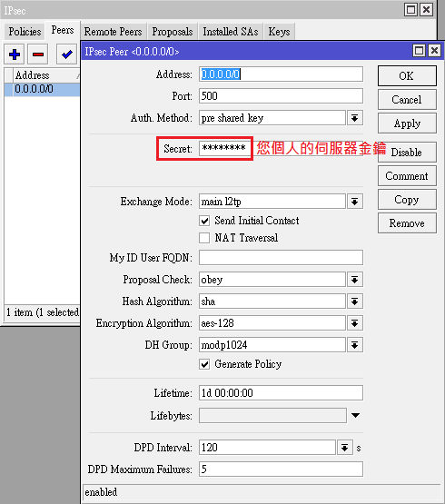Copy the peer configuration
445x504 pixels.
click(407, 200)
